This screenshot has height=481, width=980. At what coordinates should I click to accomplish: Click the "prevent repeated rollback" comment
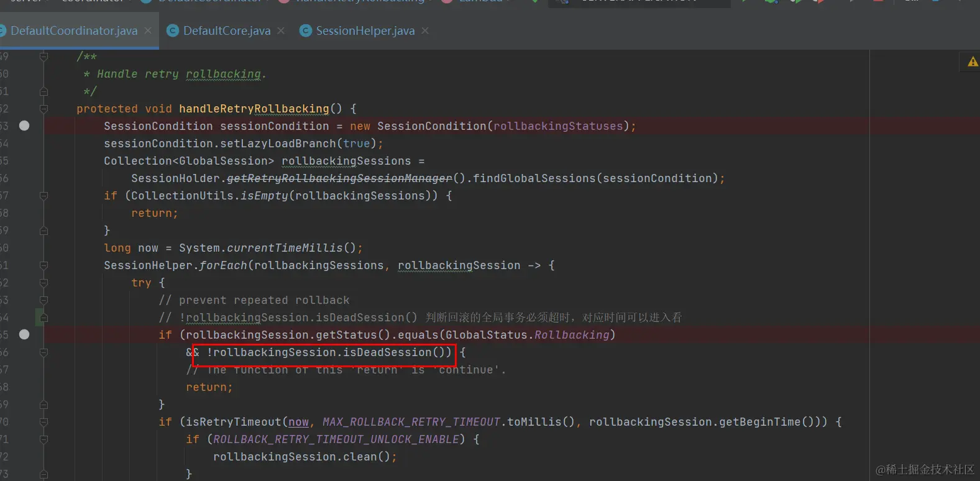[x=254, y=300]
